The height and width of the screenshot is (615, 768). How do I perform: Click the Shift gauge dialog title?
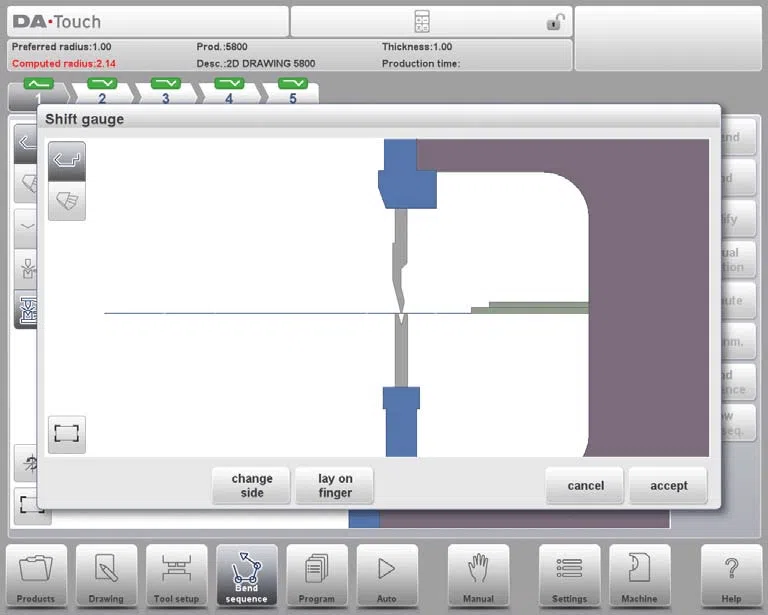(x=84, y=119)
